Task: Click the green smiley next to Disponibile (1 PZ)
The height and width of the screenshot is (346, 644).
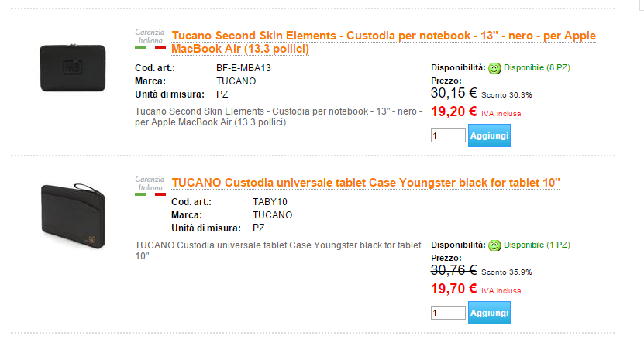Action: (494, 245)
